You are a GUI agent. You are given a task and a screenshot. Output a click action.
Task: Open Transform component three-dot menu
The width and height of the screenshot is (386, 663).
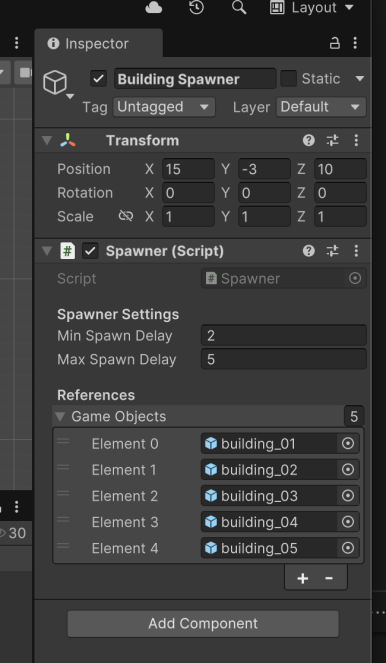click(356, 140)
